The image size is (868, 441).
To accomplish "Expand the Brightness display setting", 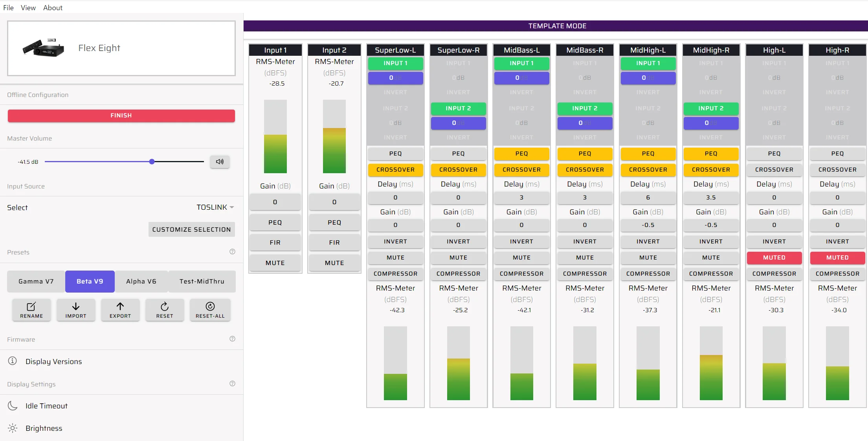I will [x=44, y=428].
